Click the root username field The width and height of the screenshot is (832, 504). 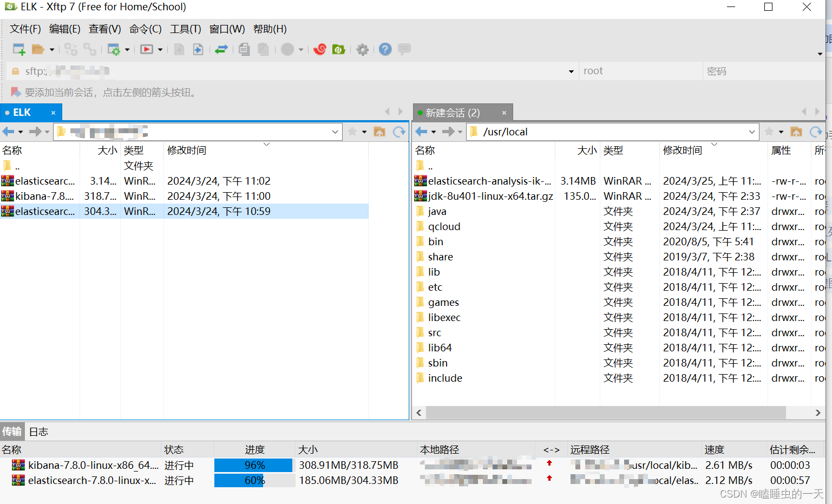(640, 71)
